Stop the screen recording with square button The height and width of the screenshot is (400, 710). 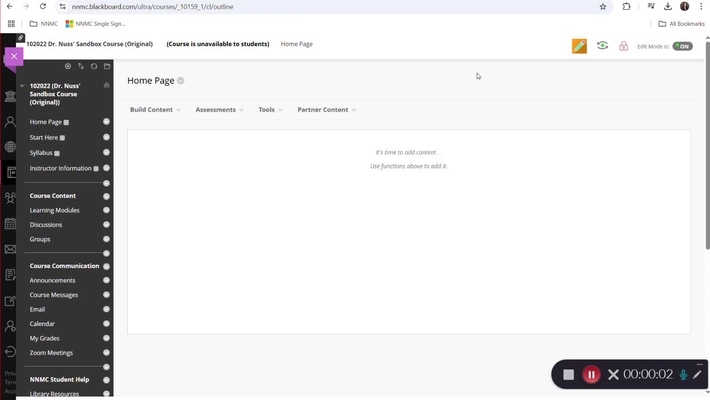coord(568,375)
